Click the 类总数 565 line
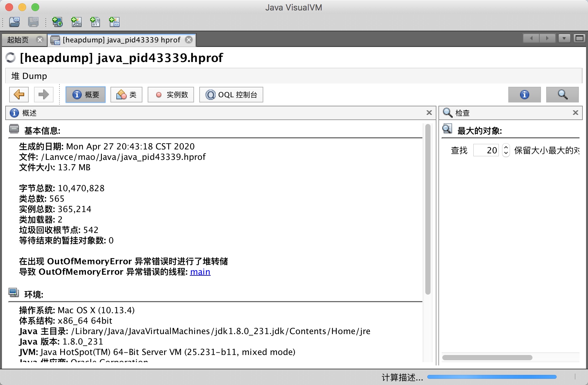The height and width of the screenshot is (385, 588). coord(41,199)
